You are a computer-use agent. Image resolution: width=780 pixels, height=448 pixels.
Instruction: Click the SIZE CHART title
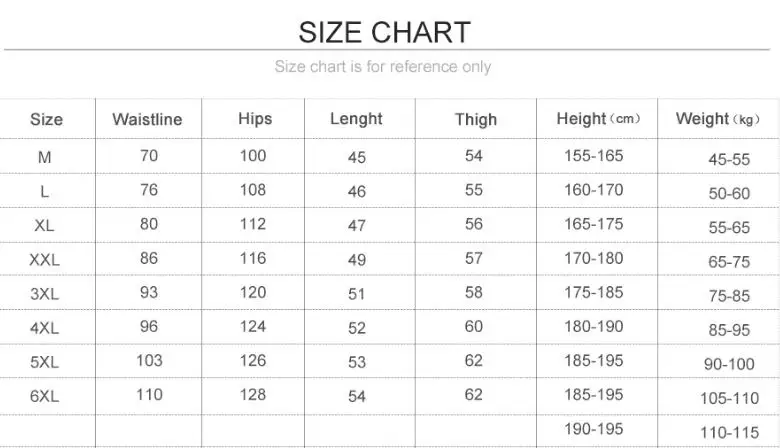pos(384,32)
